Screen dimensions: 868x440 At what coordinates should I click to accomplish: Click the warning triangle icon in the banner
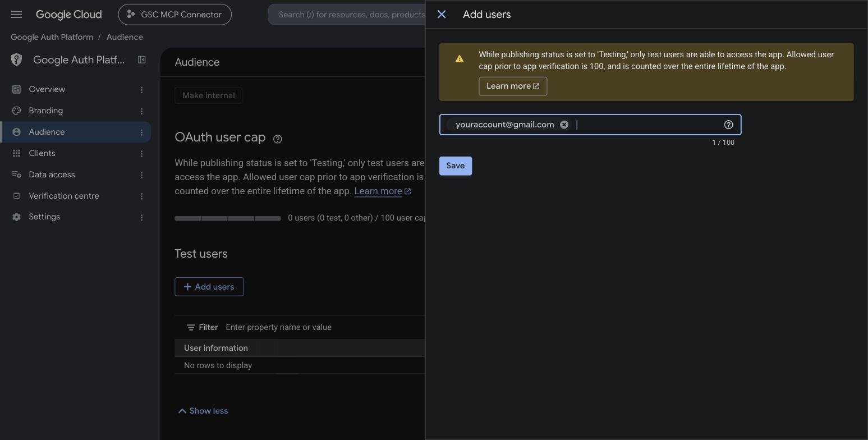[460, 58]
